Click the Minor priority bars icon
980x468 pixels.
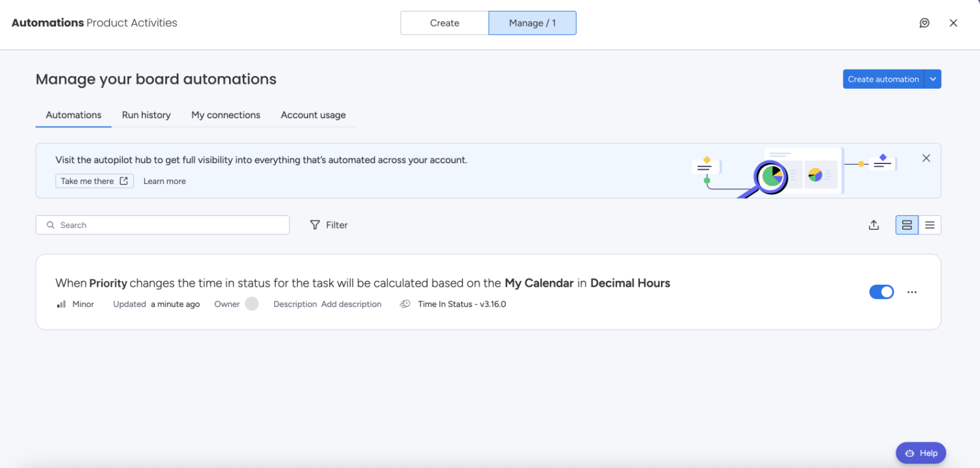[61, 304]
